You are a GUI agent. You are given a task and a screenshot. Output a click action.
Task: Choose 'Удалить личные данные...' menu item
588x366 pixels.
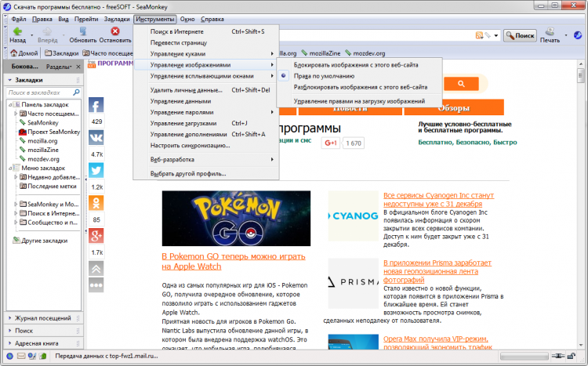click(x=206, y=90)
